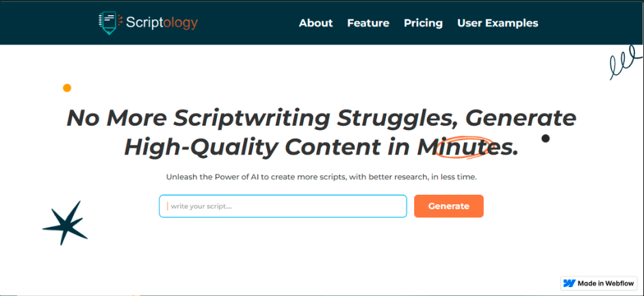Open the Pricing menu item

(423, 23)
